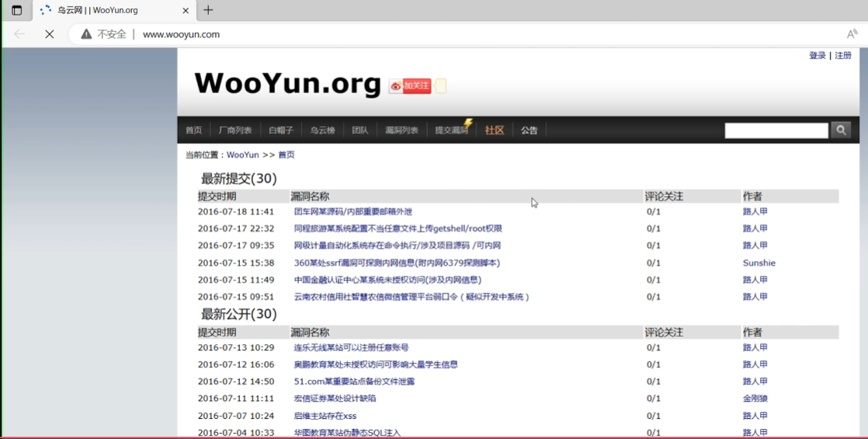This screenshot has height=439, width=868.
Task: Click date 2016-07-15 15:38
Action: pos(236,263)
